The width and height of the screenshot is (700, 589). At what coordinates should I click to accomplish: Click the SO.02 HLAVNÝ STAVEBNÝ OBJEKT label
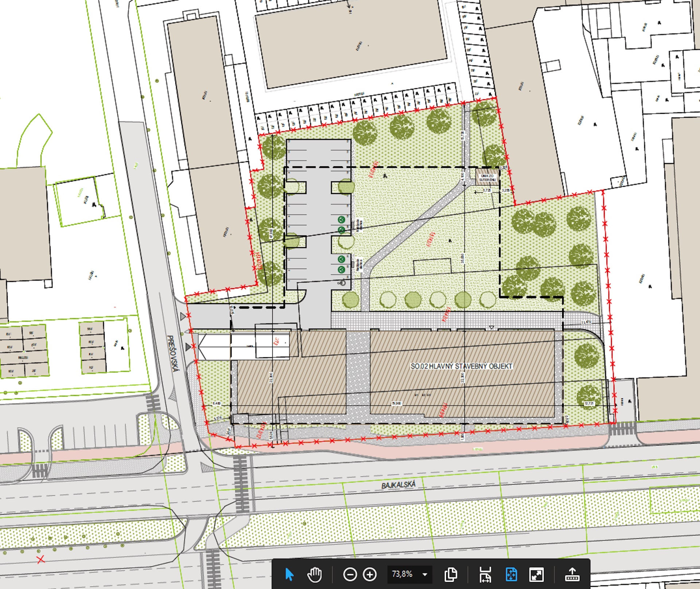tap(462, 366)
